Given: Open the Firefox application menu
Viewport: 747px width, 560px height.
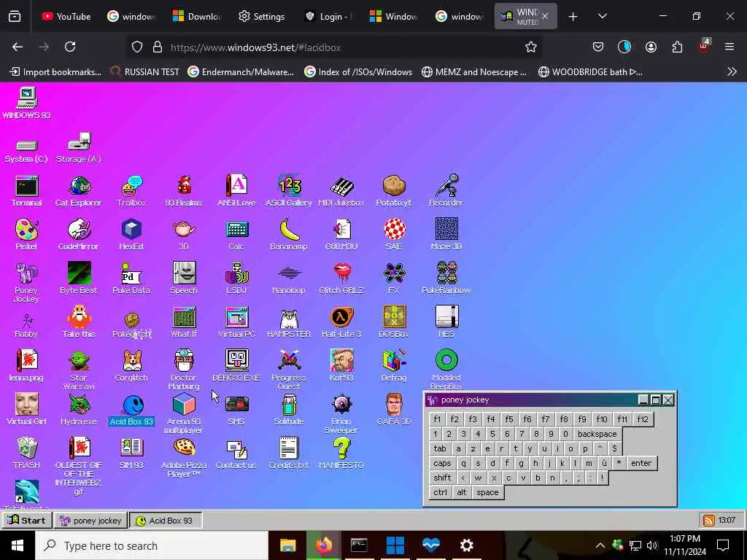Looking at the screenshot, I should [729, 47].
